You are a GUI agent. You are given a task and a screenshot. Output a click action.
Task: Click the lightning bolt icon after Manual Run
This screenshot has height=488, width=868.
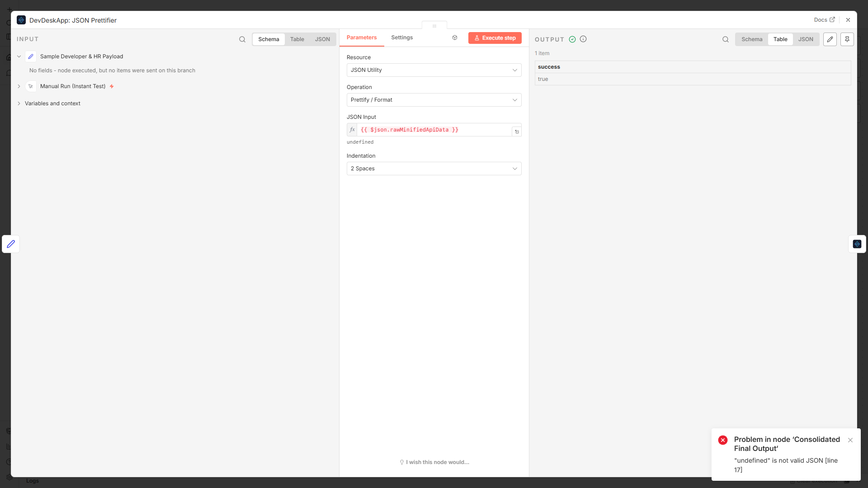[x=112, y=86]
